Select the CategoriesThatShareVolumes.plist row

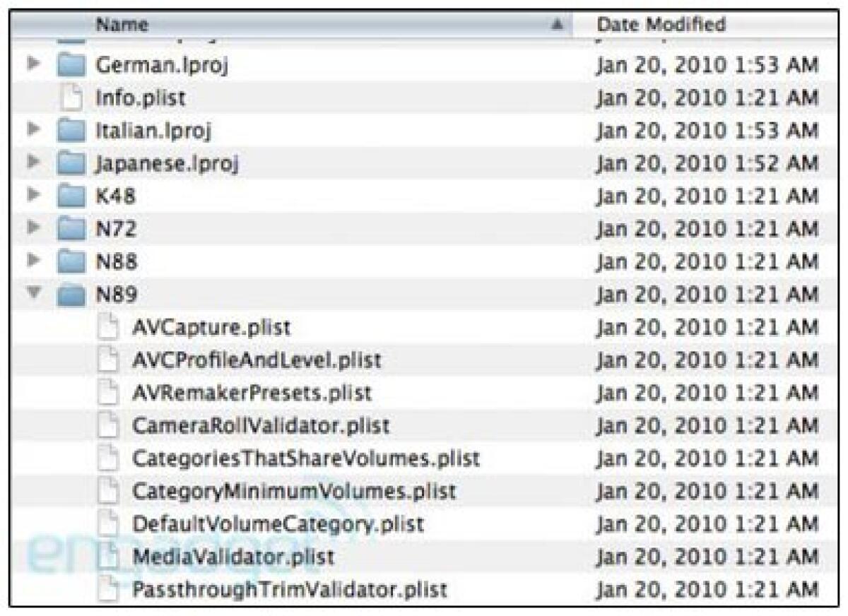425,458
